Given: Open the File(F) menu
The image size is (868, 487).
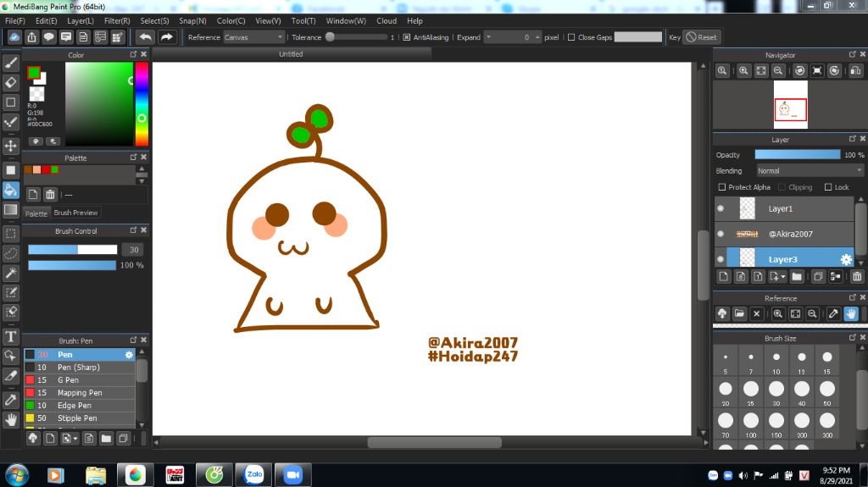Looking at the screenshot, I should (x=15, y=21).
